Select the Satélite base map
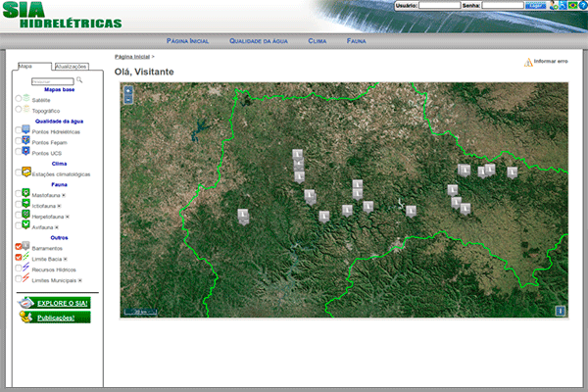588x392 pixels. tap(18, 100)
